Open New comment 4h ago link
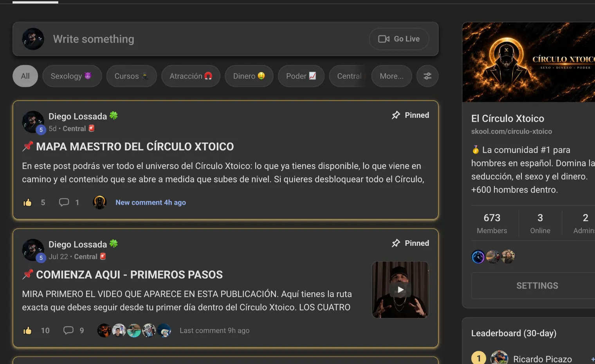Image resolution: width=595 pixels, height=364 pixels. coord(151,202)
